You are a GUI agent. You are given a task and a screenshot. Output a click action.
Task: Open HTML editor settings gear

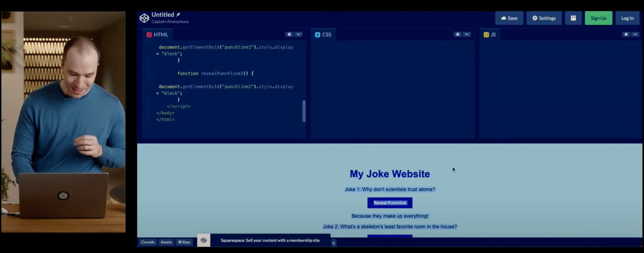pyautogui.click(x=289, y=34)
